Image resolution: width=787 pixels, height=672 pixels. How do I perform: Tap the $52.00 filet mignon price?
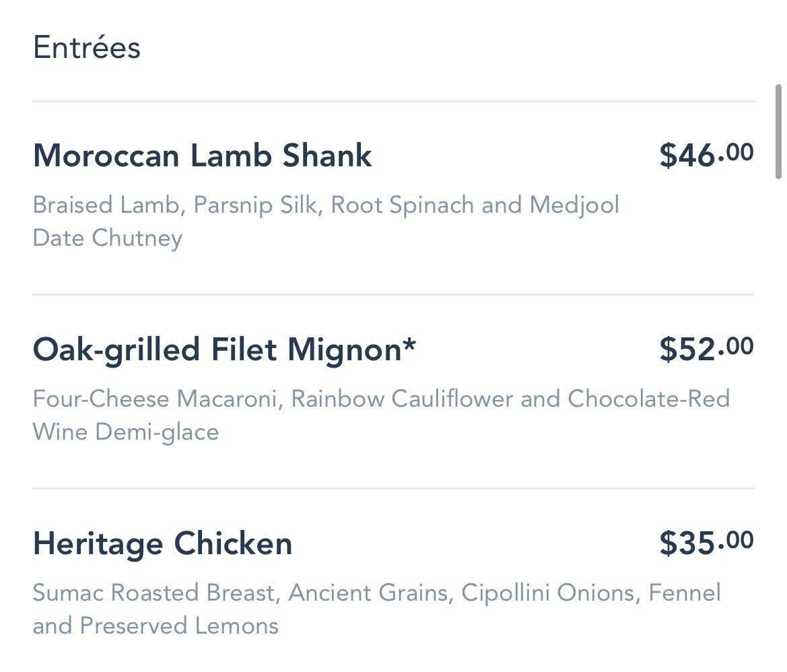[706, 349]
